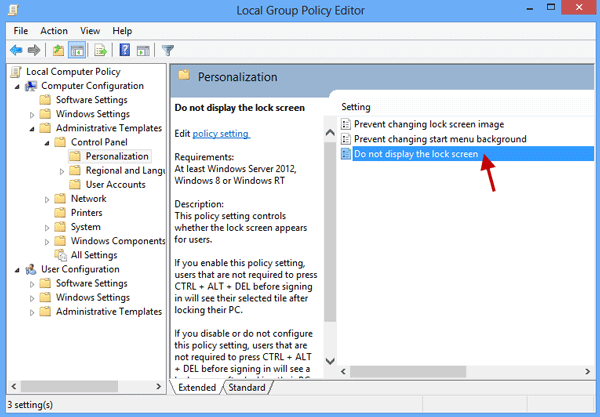Open the Action menu
Image resolution: width=600 pixels, height=417 pixels.
point(54,31)
